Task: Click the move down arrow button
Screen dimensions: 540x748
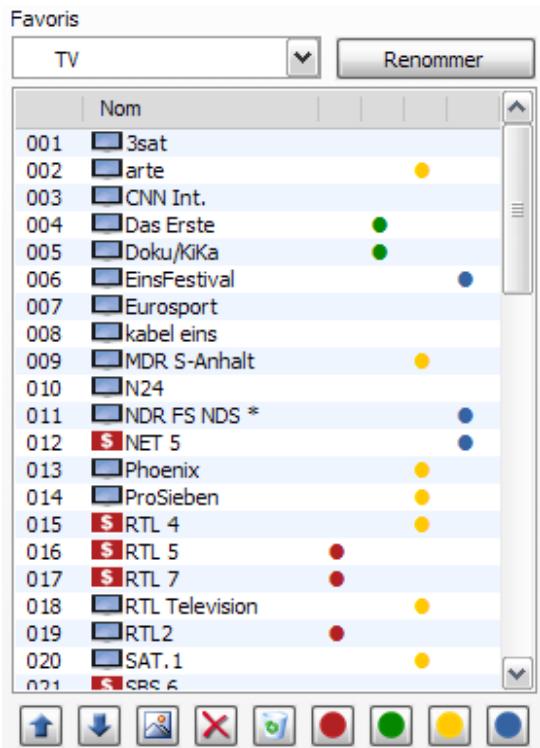Action: click(x=100, y=726)
